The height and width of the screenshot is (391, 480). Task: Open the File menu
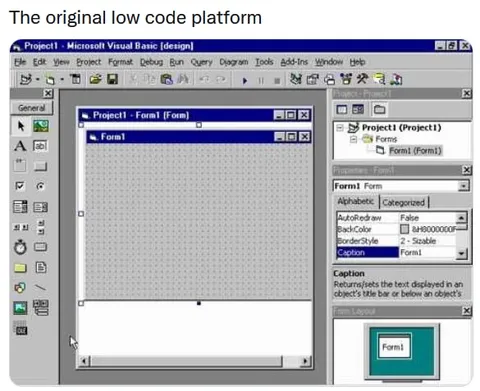(20, 62)
